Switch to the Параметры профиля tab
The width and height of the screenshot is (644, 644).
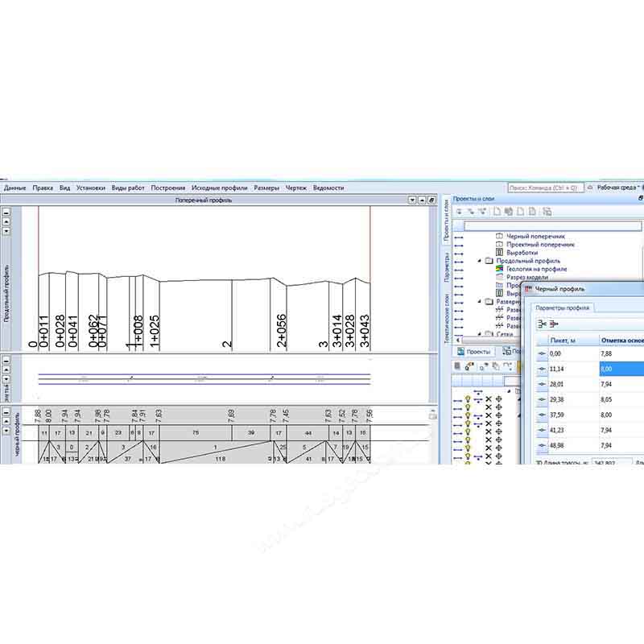tap(563, 308)
